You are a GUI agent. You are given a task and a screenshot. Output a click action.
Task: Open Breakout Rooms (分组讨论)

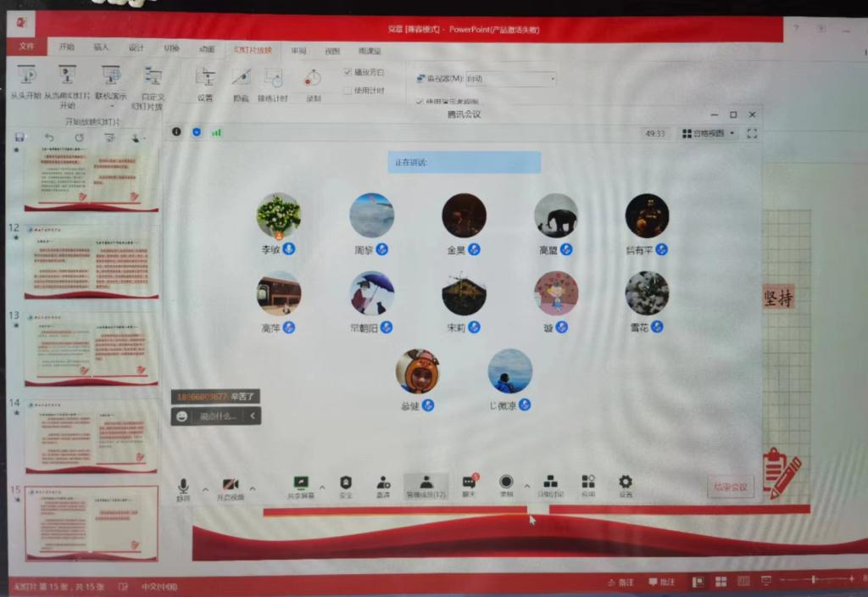pos(550,486)
